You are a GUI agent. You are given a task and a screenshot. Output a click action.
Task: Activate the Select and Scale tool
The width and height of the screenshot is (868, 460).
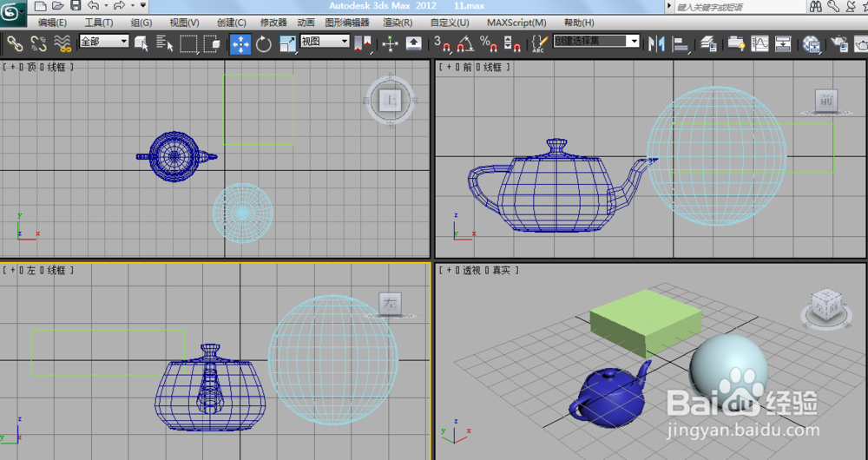tap(288, 43)
